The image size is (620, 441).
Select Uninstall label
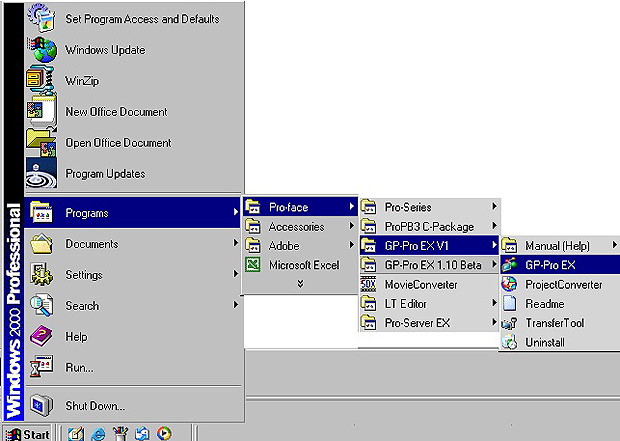[x=545, y=342]
